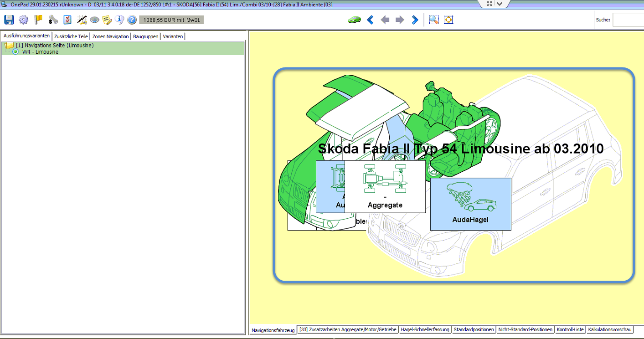
Task: Open the Hagel-Schnellerfassung tab
Action: point(425,329)
